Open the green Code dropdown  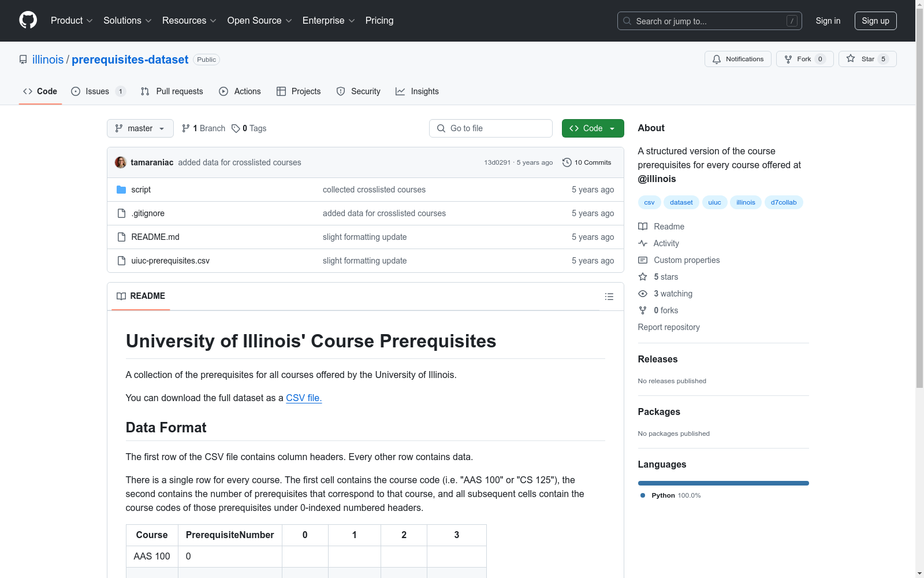(593, 128)
